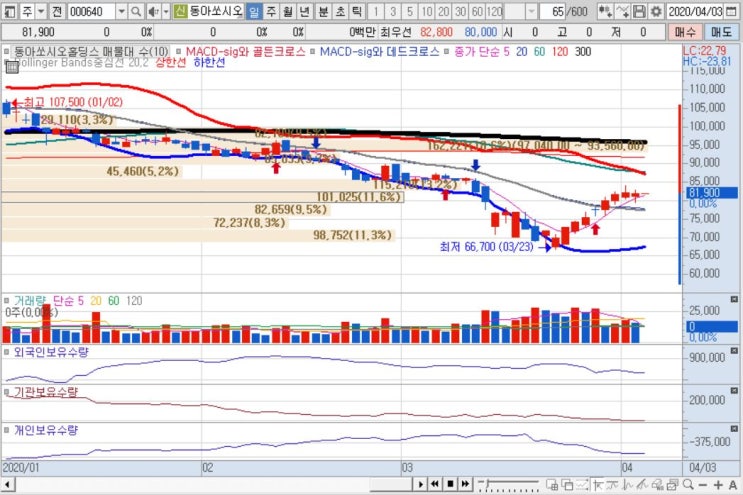Click the candle count field showing 65

tap(553, 11)
